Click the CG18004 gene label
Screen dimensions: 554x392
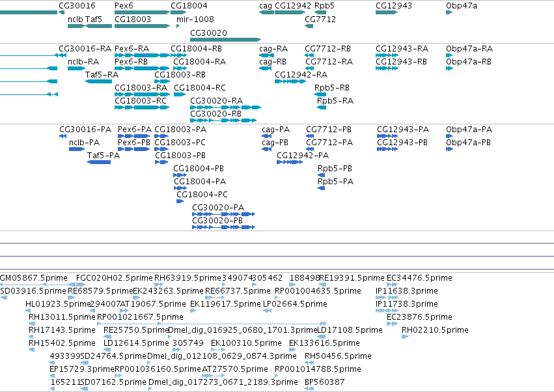coord(189,6)
